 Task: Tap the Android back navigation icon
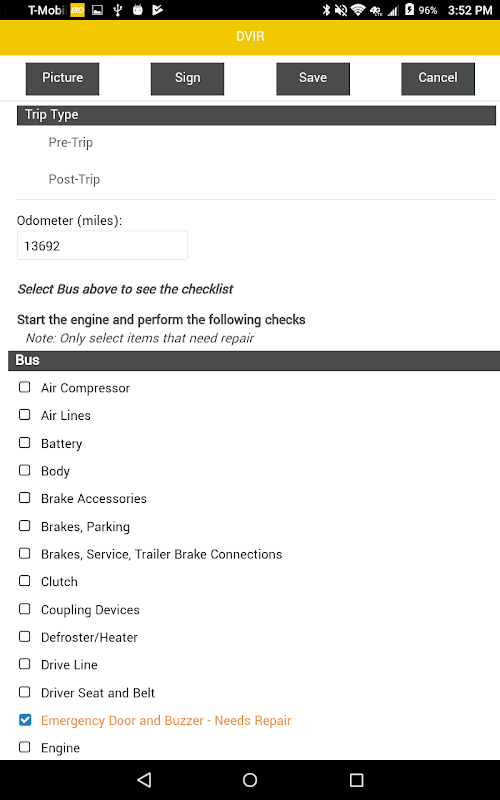point(144,779)
